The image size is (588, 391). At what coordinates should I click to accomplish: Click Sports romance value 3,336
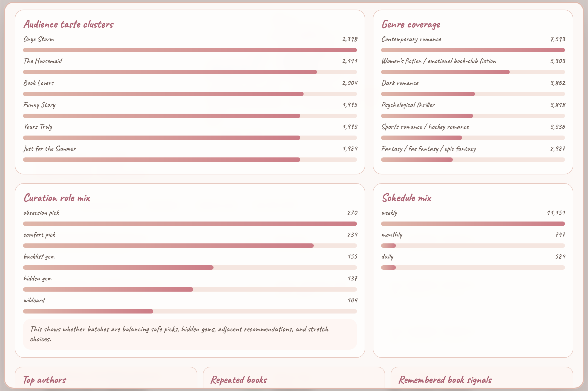tap(558, 127)
